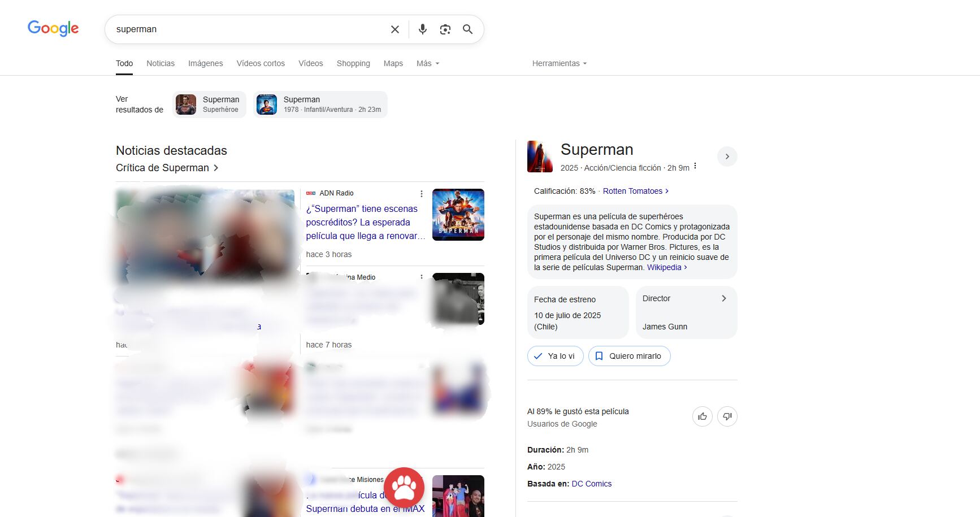
Task: Click the thumbs up icon for this movie
Action: (x=703, y=416)
